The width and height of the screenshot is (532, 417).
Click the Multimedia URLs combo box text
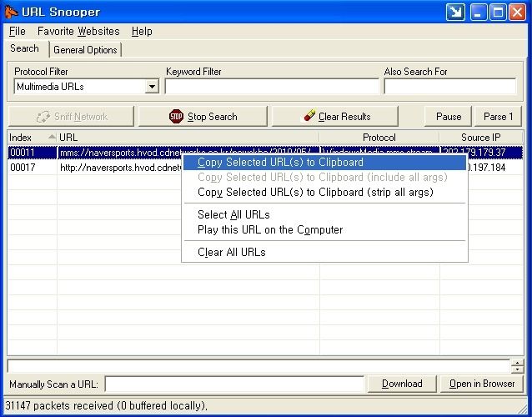click(x=50, y=87)
